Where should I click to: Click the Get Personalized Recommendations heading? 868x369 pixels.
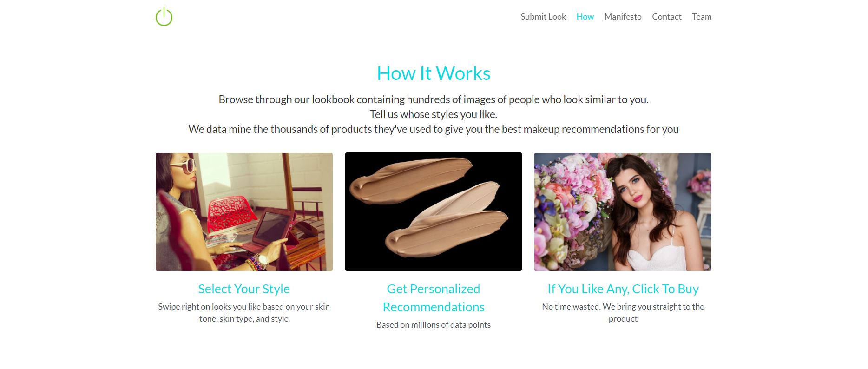433,298
